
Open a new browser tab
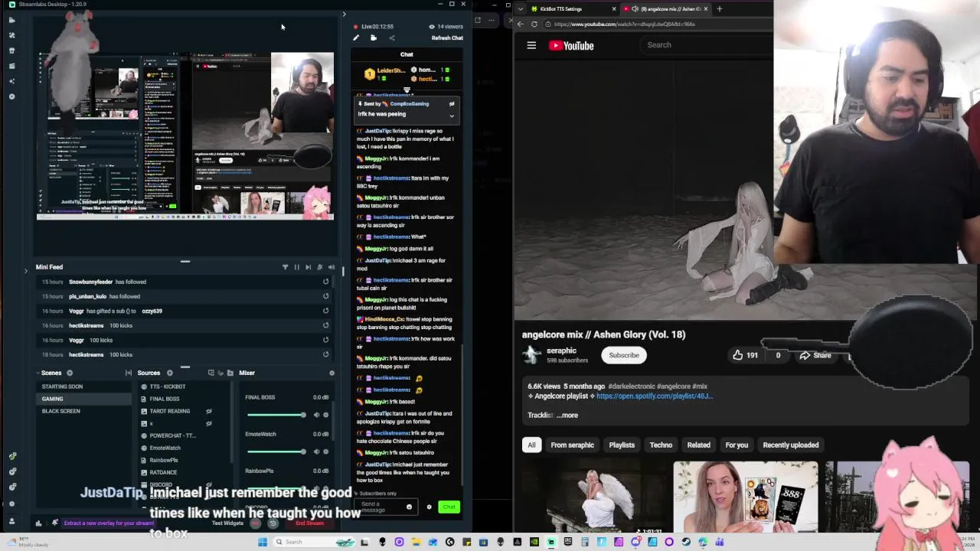click(720, 8)
